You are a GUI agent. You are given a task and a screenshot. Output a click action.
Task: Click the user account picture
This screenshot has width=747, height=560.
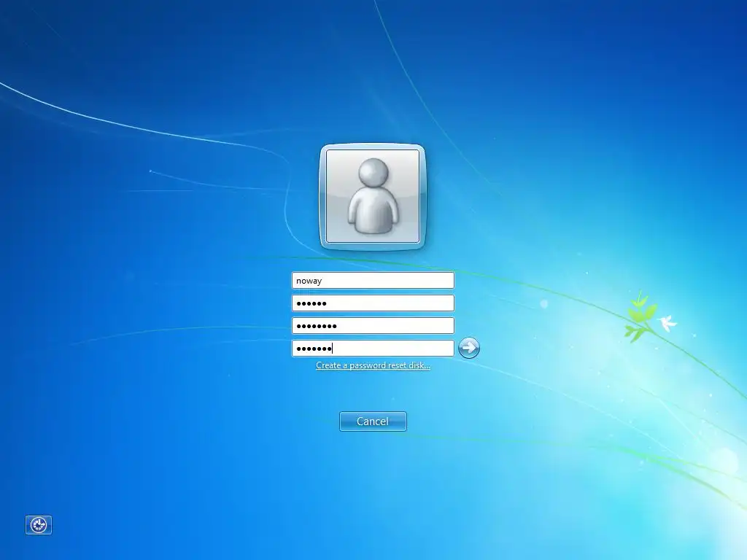pyautogui.click(x=373, y=196)
